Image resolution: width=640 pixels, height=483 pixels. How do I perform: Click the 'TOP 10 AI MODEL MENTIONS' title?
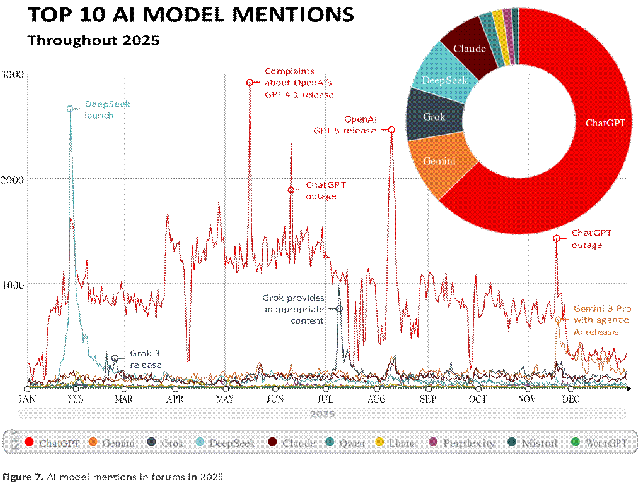pyautogui.click(x=191, y=15)
